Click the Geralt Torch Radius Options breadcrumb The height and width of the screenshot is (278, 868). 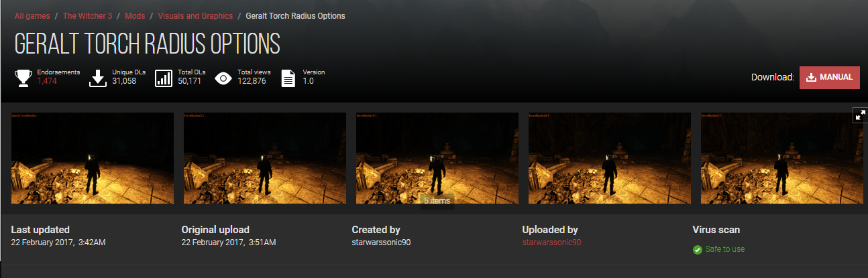tap(296, 15)
